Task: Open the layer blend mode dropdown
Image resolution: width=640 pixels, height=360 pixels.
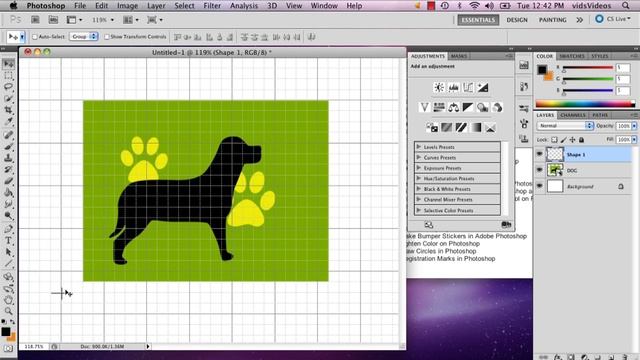Action: (x=565, y=126)
